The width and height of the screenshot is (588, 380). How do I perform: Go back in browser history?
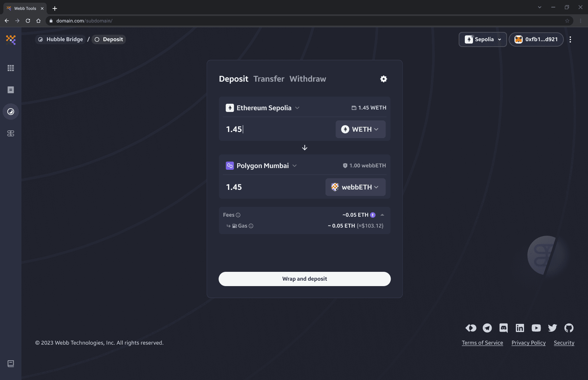[7, 21]
